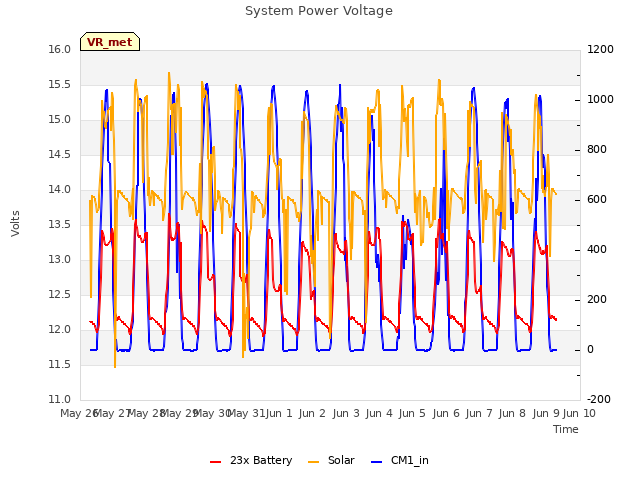Click the 15.0 left axis tick
The image size is (640, 480).
point(60,120)
